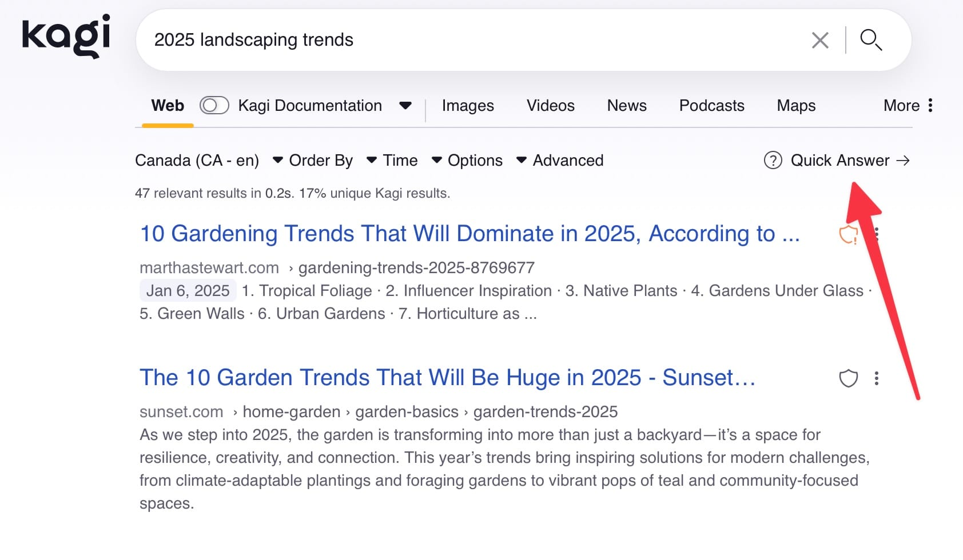Switch to the Podcasts tab
This screenshot has width=963, height=560.
[711, 106]
